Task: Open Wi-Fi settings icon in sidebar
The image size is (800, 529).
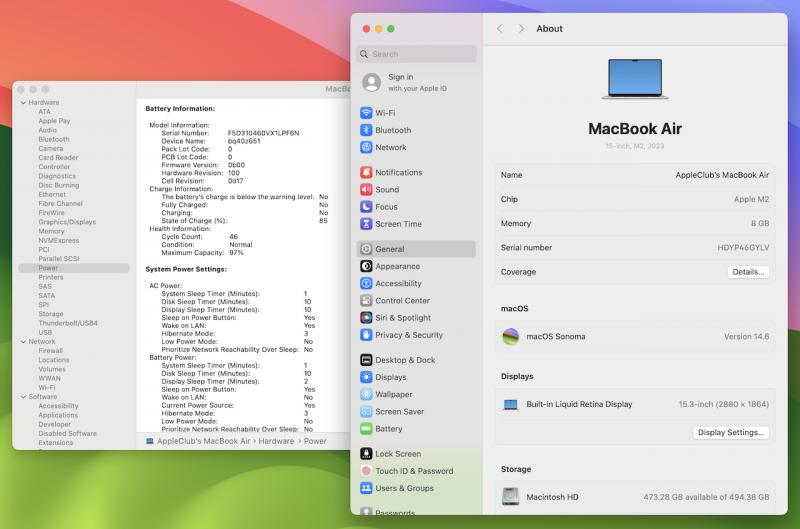Action: click(366, 113)
